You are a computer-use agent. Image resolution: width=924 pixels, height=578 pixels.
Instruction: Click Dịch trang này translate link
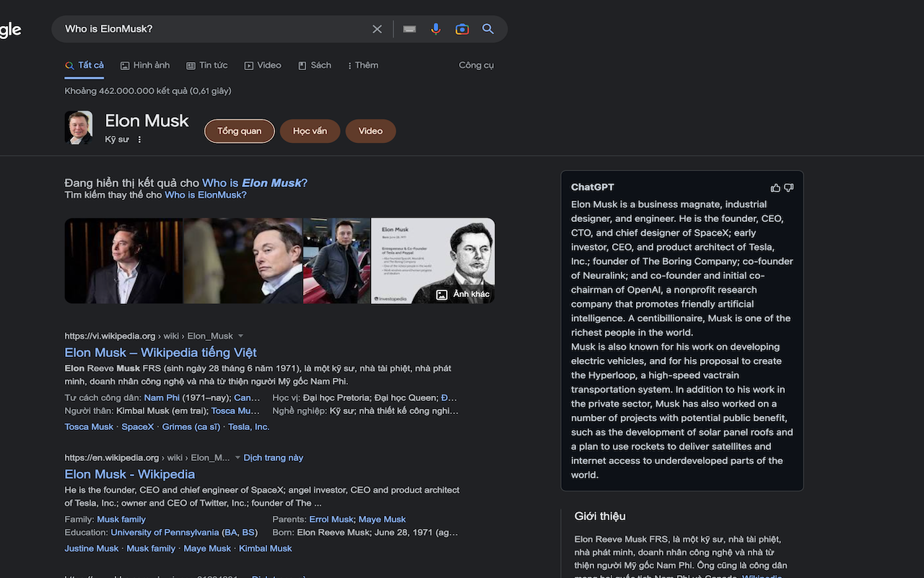tap(274, 457)
